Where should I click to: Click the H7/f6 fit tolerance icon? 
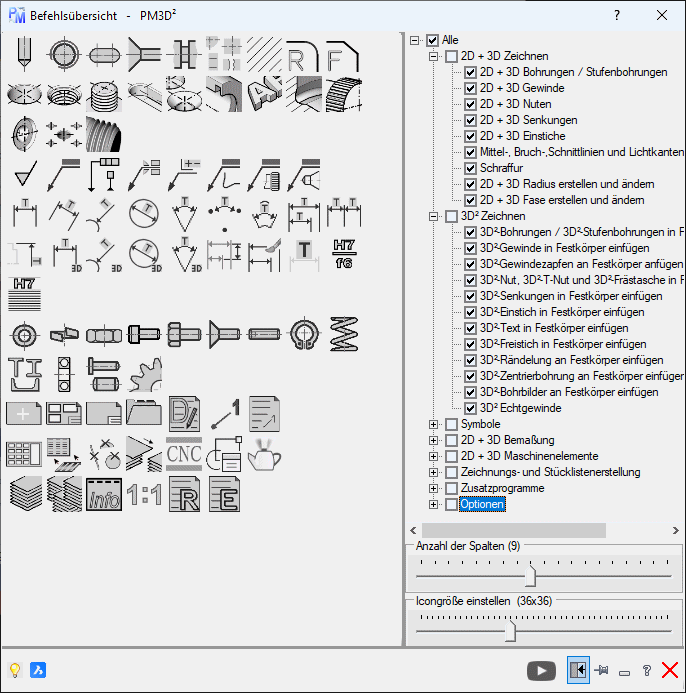343,251
